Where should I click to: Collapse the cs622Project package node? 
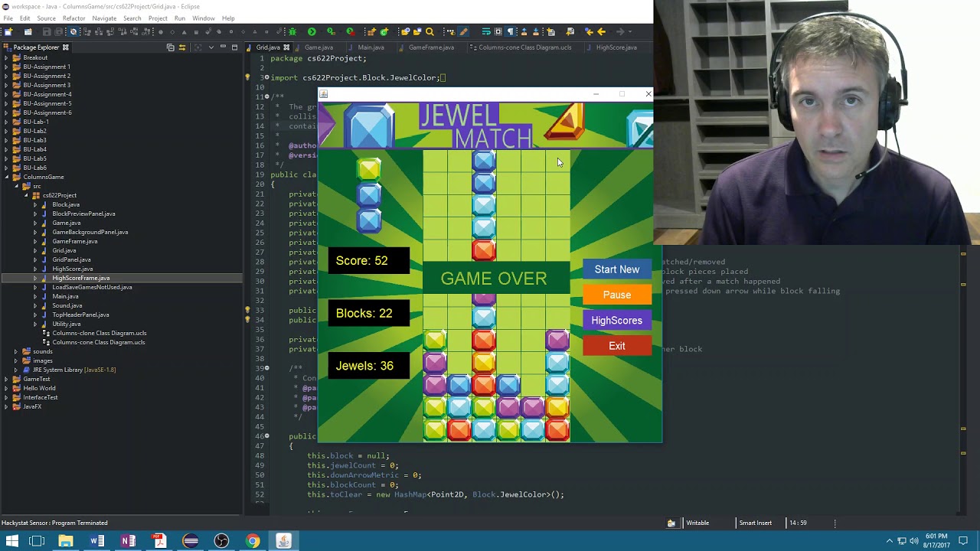(x=26, y=195)
